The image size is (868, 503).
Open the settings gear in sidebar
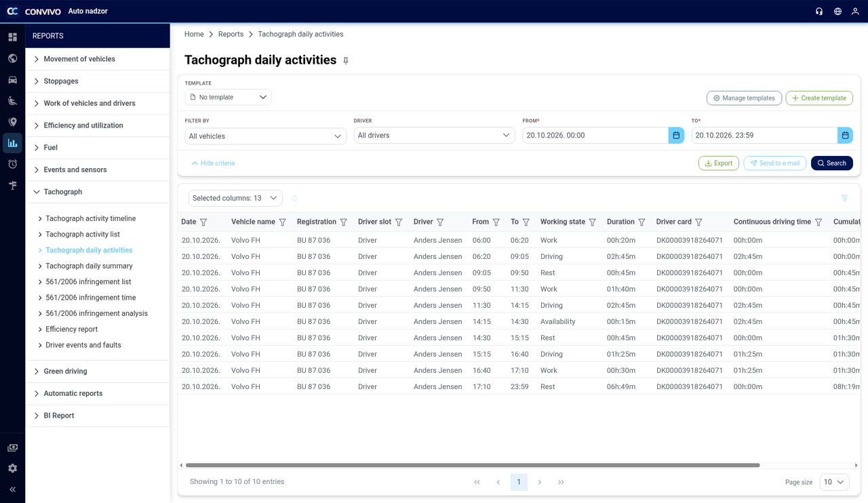tap(12, 468)
